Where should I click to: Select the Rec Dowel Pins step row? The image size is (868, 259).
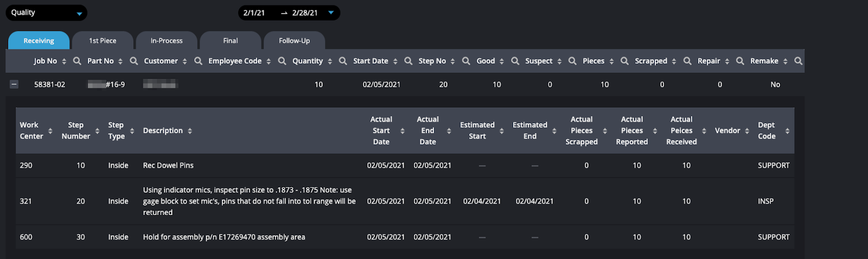click(405, 166)
